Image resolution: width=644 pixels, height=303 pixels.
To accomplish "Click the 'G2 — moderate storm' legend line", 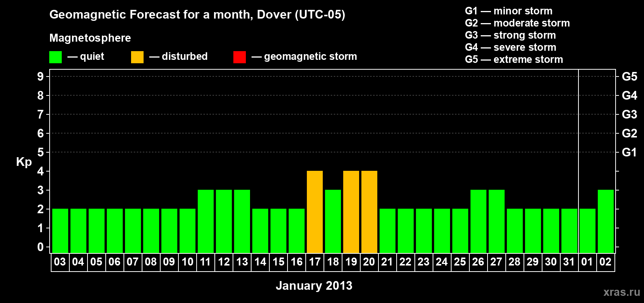I will pos(517,23).
